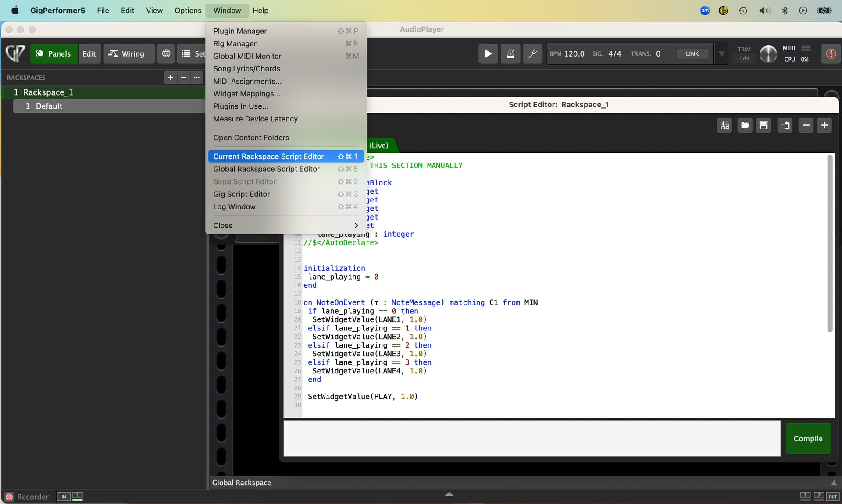
Task: Expand the Close submenu arrow
Action: pos(356,225)
